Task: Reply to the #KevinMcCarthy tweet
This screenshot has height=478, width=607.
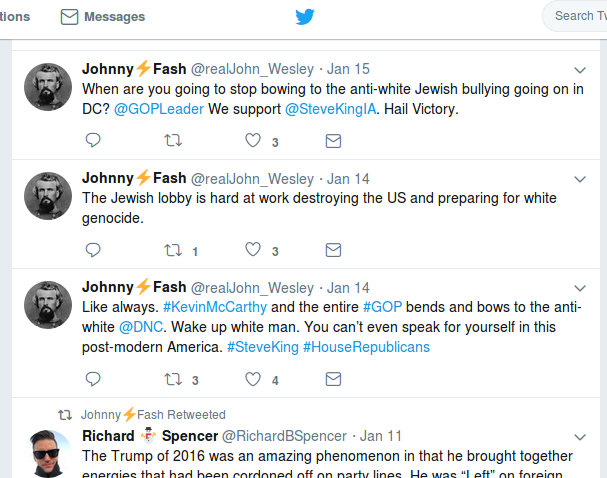Action: 92,379
